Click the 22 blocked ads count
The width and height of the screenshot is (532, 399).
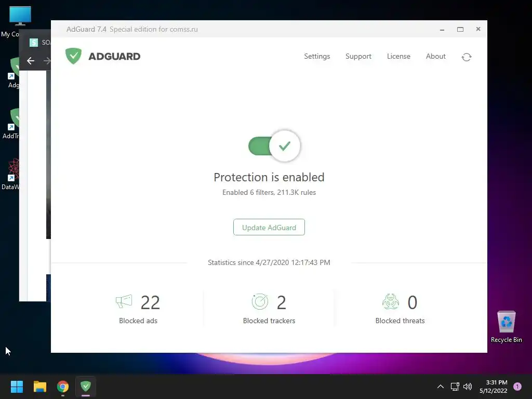pyautogui.click(x=150, y=302)
